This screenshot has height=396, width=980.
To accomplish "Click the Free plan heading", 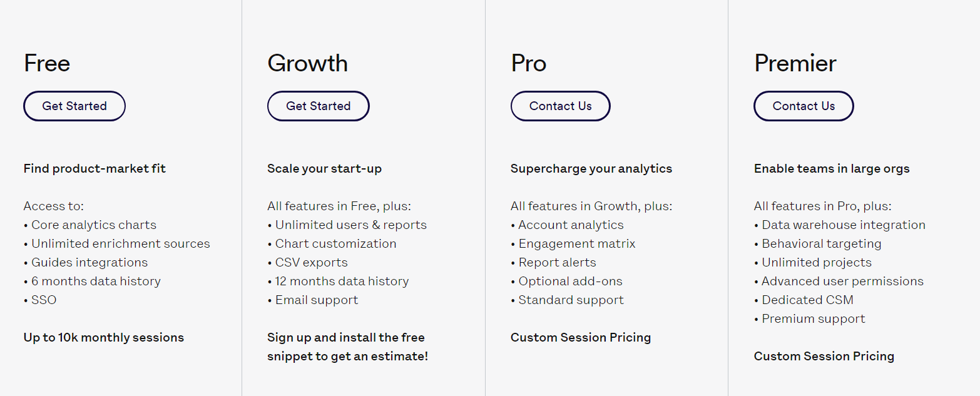I will coord(47,63).
